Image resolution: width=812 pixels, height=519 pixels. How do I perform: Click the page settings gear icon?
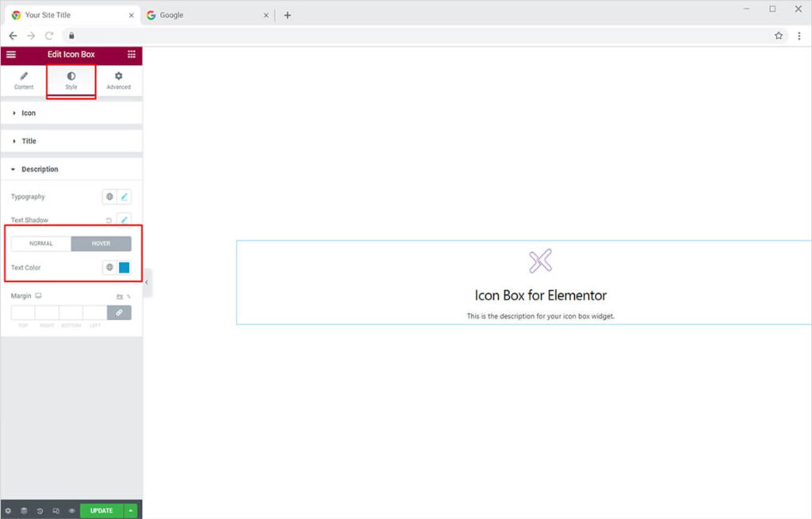[x=9, y=511]
